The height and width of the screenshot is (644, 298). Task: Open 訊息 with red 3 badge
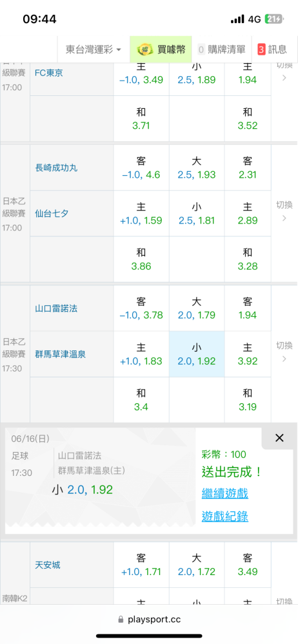pos(272,50)
